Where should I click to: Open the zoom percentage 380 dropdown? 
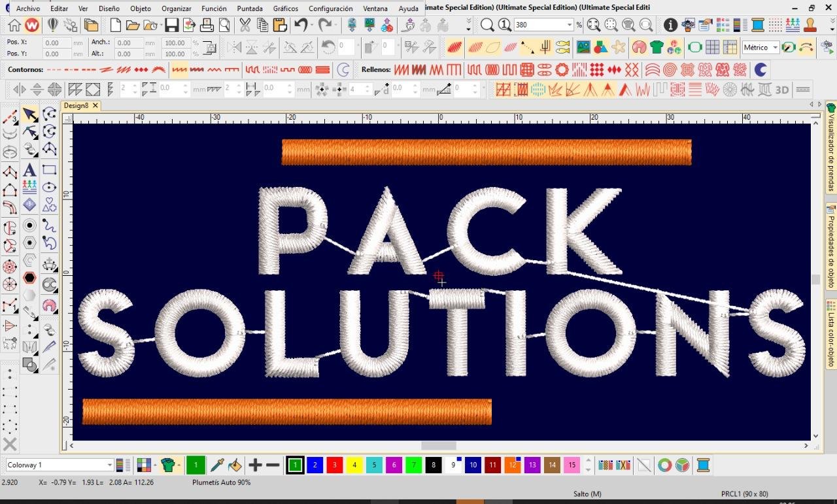570,25
